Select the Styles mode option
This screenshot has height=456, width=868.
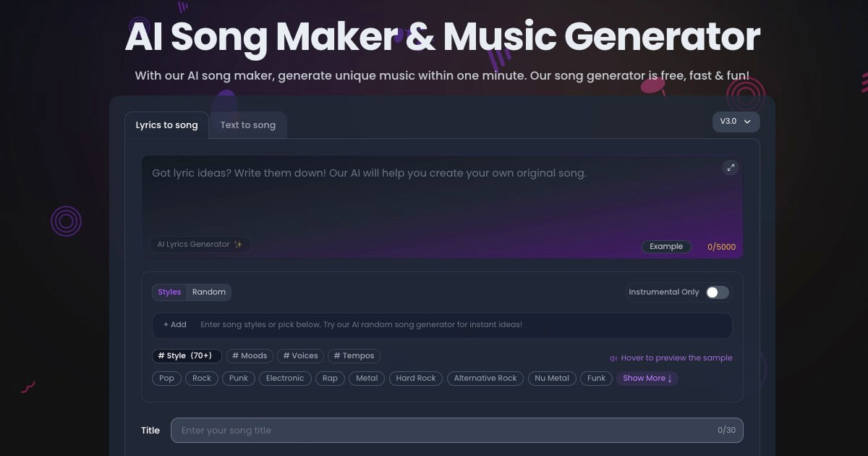point(169,292)
